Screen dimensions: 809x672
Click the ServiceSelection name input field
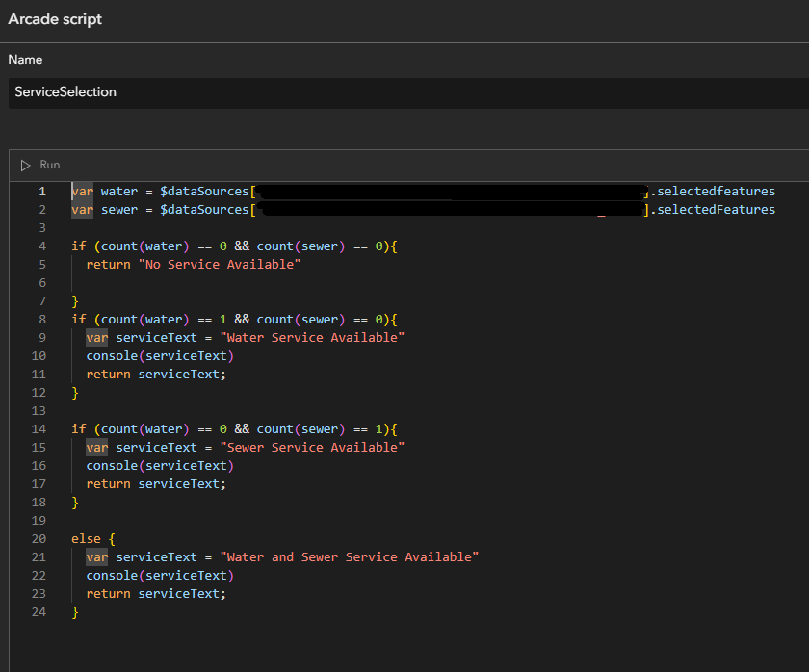coord(404,92)
